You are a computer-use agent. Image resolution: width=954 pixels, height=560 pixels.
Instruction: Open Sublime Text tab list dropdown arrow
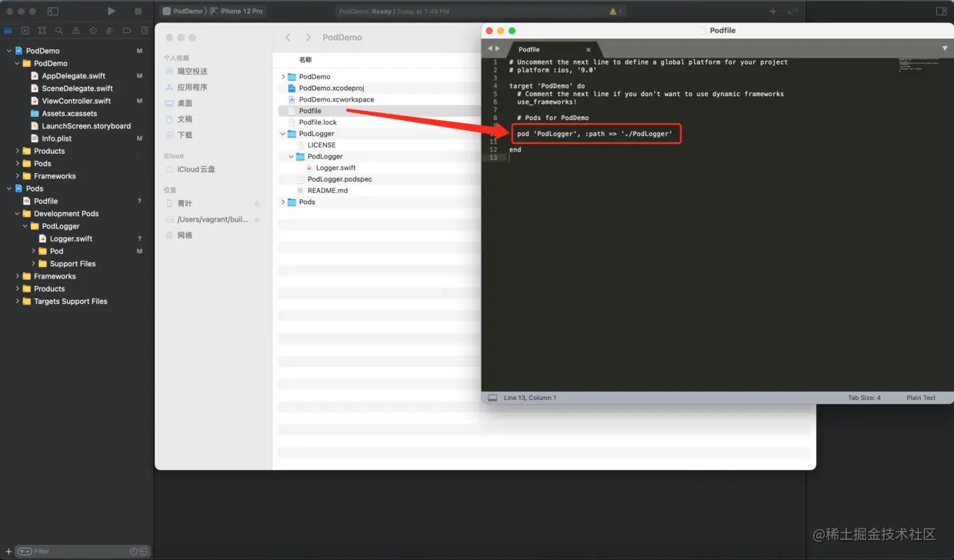(945, 48)
